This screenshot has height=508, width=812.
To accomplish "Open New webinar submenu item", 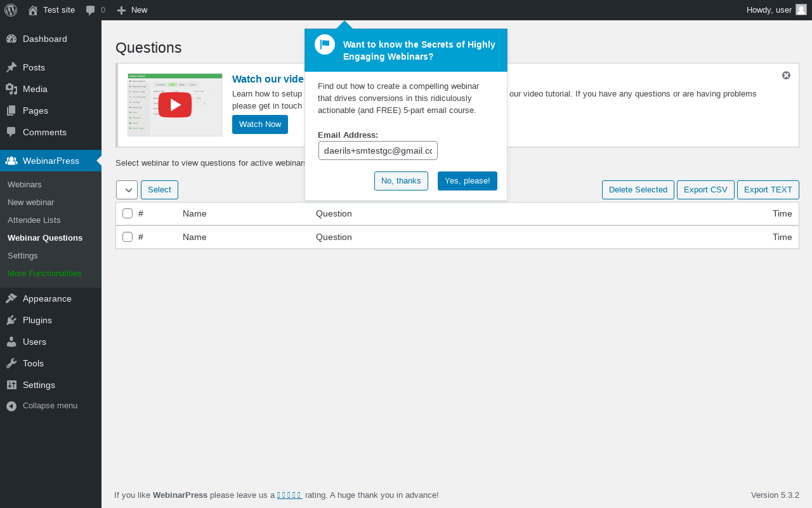I will [30, 202].
